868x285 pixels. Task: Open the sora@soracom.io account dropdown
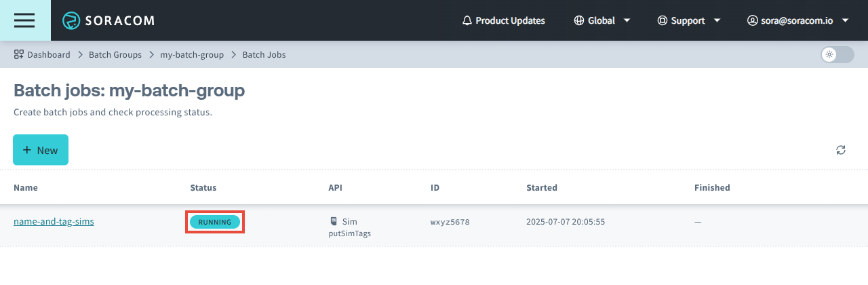(x=845, y=20)
